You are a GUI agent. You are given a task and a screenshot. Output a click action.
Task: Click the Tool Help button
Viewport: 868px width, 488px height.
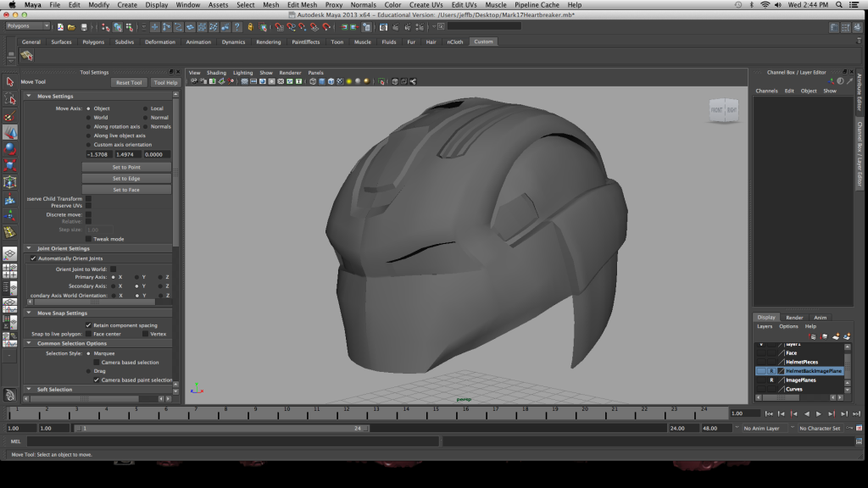click(165, 82)
